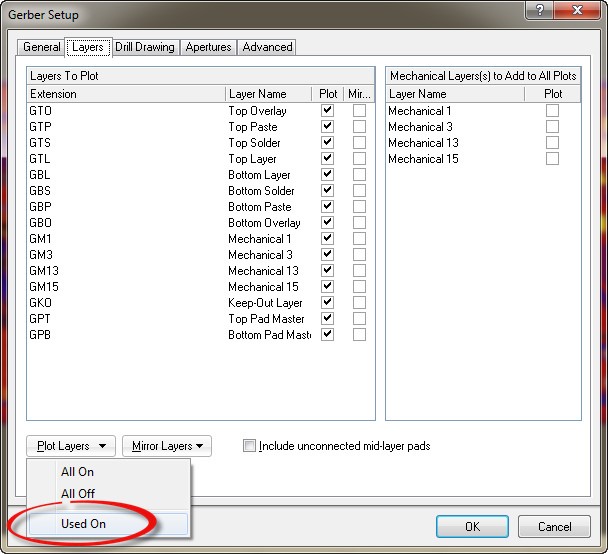Viewport: 608px width, 554px height.
Task: Click the OK button
Action: pyautogui.click(x=472, y=526)
